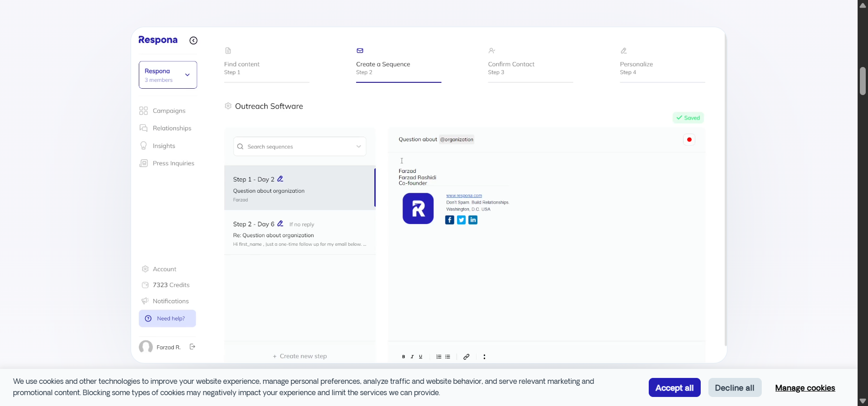The height and width of the screenshot is (406, 868).
Task: Click Decline all cookies
Action: pos(735,388)
